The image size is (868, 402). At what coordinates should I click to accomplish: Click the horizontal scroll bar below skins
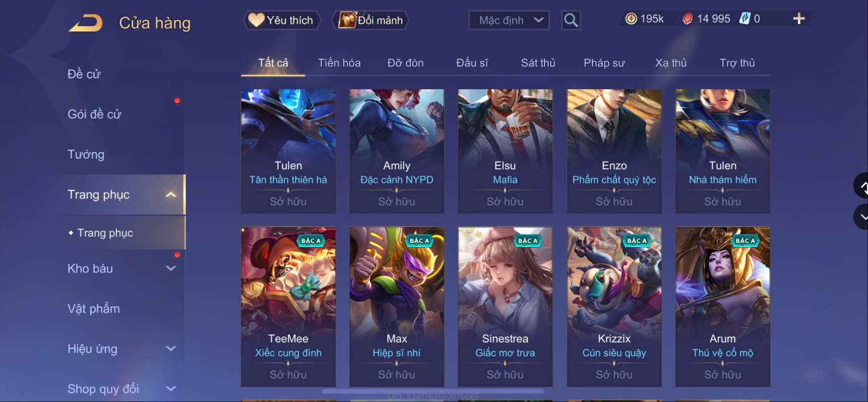(433, 391)
